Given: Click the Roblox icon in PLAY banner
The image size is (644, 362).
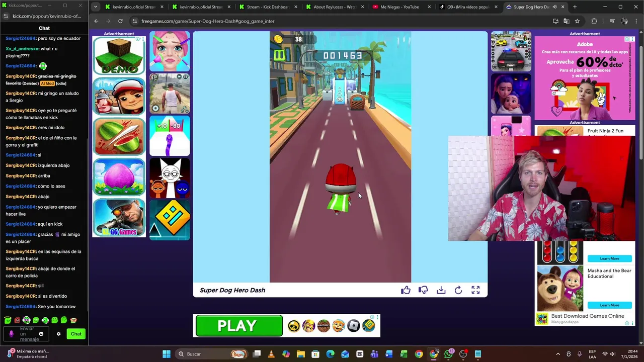Looking at the screenshot, I should 354,326.
